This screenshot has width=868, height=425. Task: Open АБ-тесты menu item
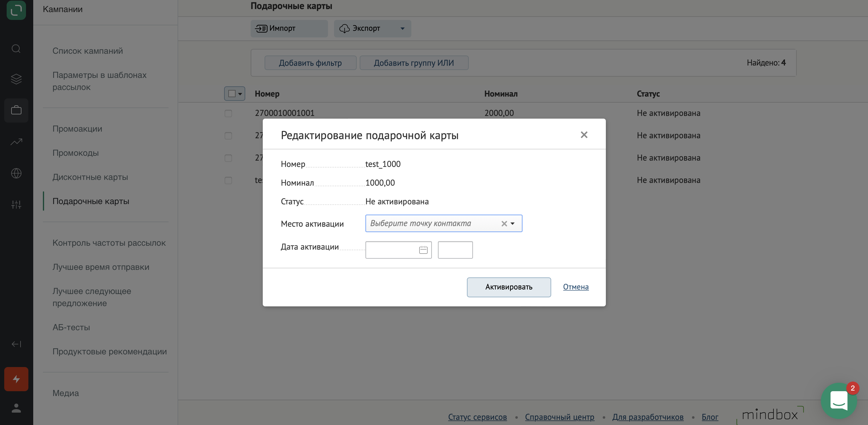point(71,327)
